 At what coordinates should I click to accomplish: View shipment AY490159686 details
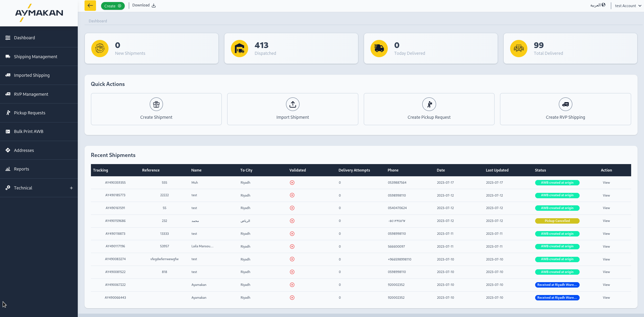click(606, 221)
